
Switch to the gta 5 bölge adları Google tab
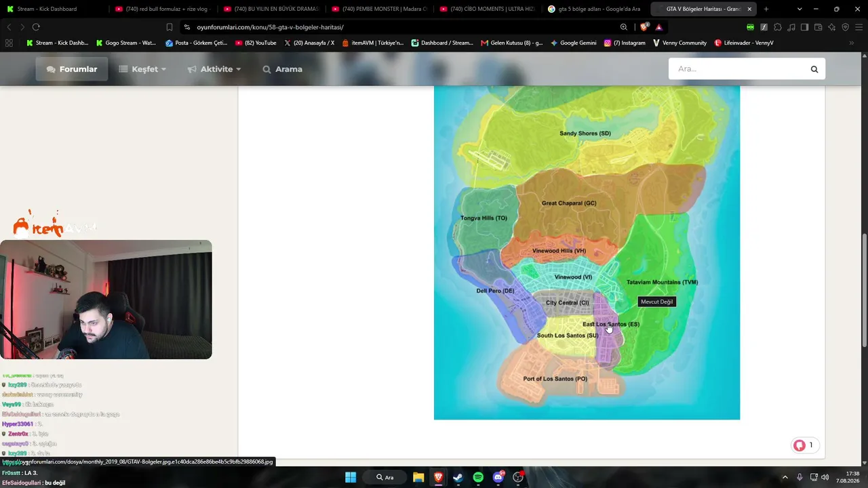point(595,9)
